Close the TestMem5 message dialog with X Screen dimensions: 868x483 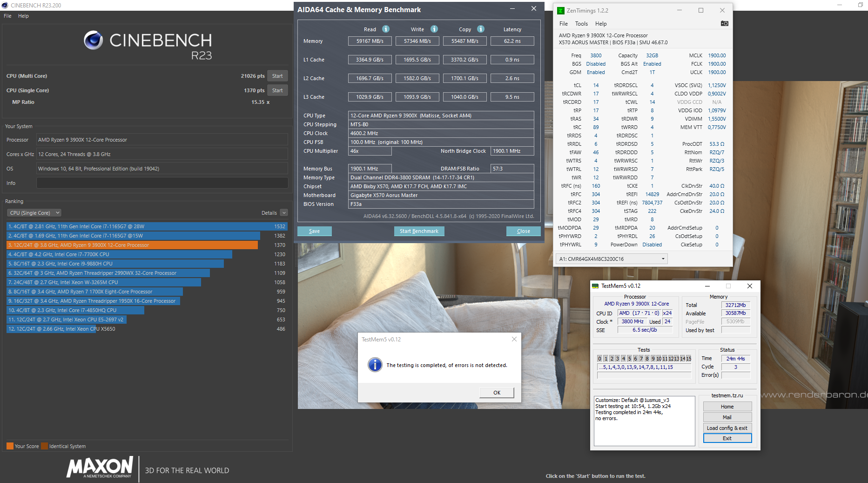514,339
